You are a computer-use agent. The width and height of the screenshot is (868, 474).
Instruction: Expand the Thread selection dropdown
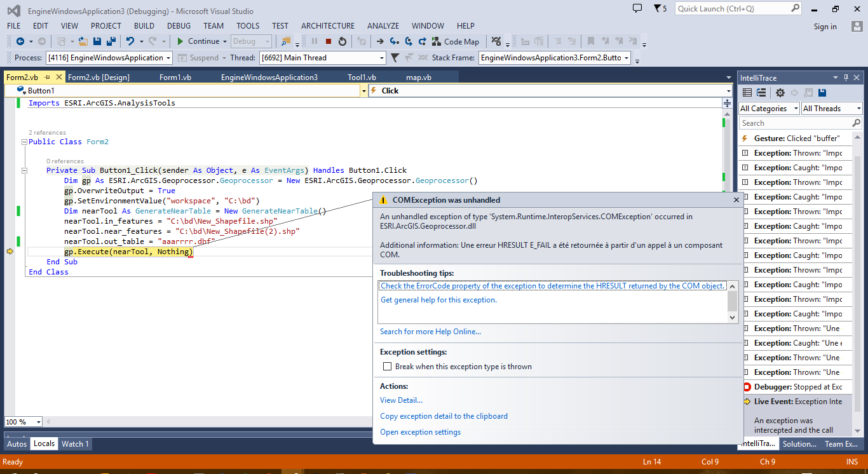pyautogui.click(x=382, y=58)
